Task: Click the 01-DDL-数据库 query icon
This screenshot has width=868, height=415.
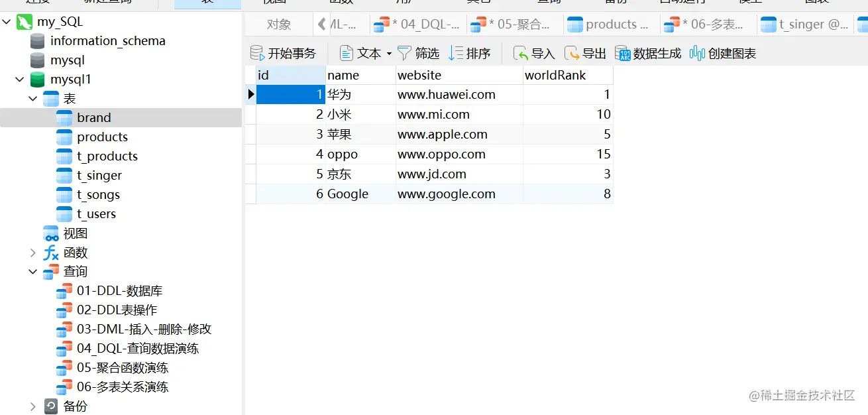Action: 64,291
